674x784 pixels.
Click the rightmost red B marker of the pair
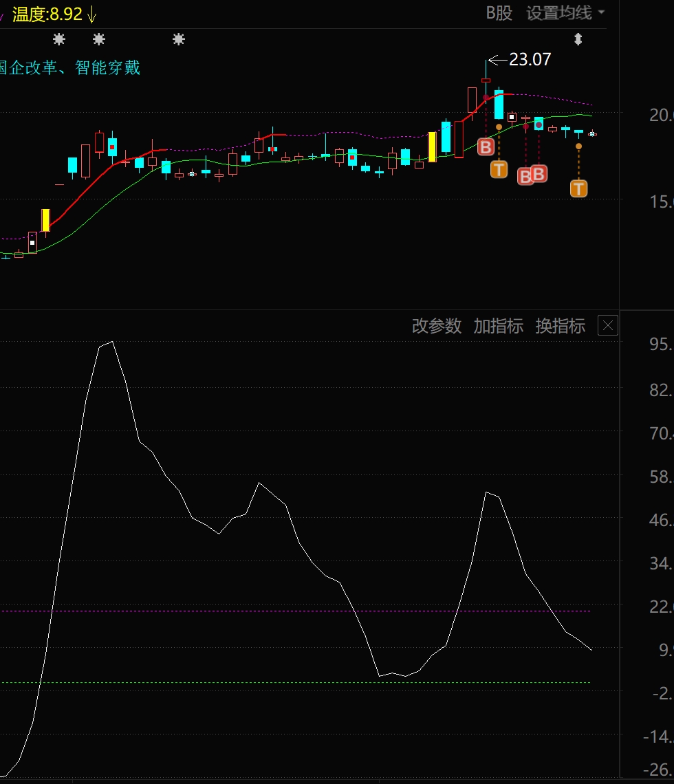click(x=539, y=174)
